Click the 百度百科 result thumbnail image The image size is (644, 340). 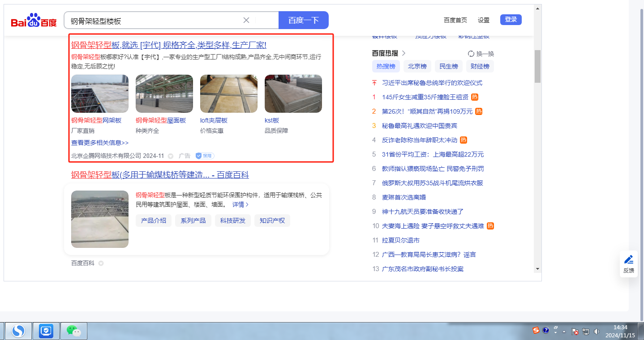(x=100, y=219)
